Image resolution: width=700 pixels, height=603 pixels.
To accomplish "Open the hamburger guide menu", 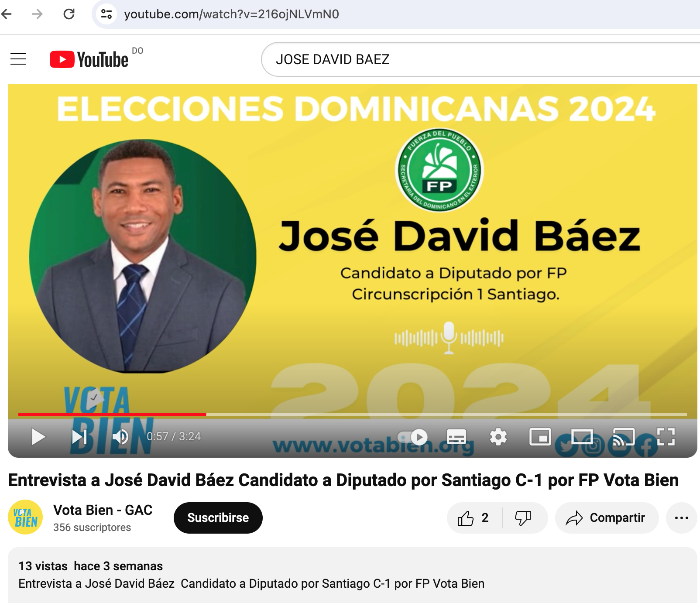I will [18, 59].
